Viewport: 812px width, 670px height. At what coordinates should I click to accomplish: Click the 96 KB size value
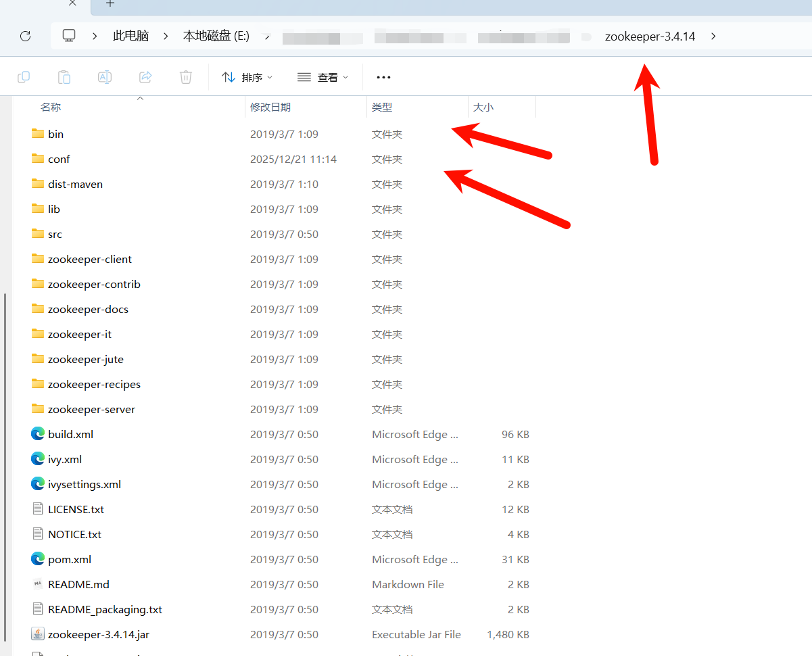(x=515, y=434)
